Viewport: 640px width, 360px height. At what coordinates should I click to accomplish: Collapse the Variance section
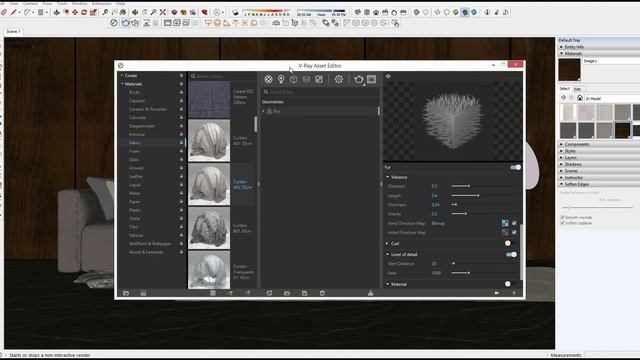point(388,177)
